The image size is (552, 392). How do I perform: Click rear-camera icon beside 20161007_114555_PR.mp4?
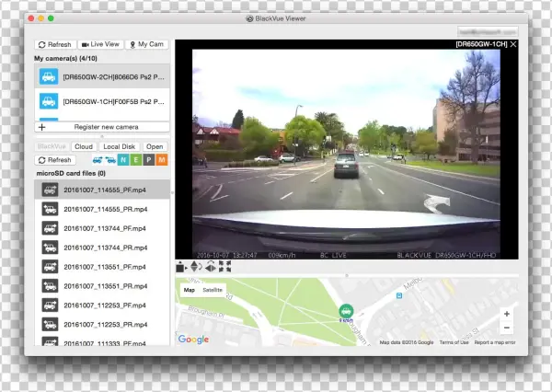50,209
